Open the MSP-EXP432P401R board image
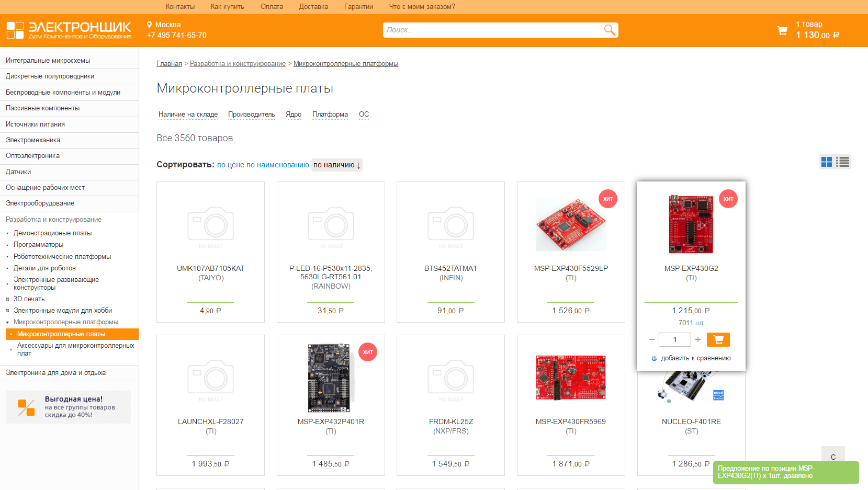Viewport: 868px width, 490px height. pos(330,378)
